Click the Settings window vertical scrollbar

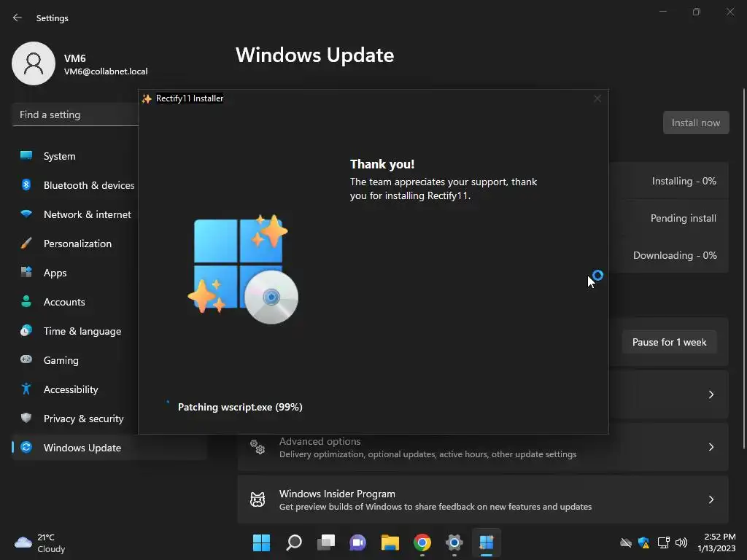[x=744, y=268]
